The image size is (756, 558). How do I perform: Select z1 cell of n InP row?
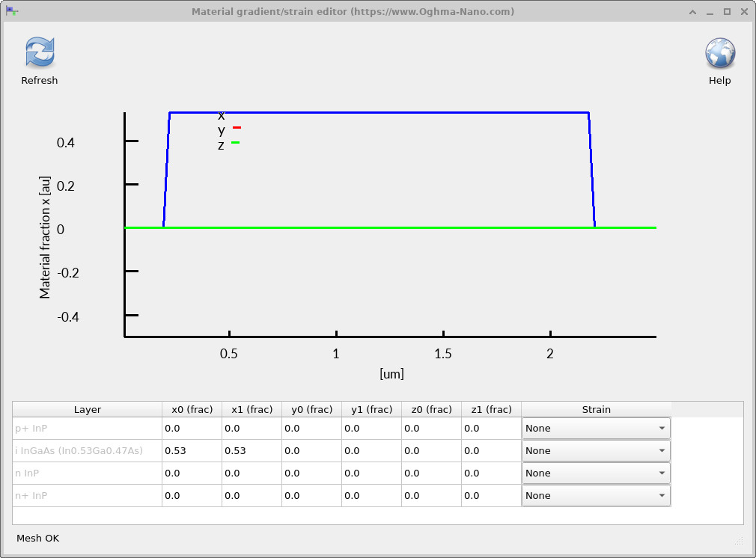tap(491, 473)
